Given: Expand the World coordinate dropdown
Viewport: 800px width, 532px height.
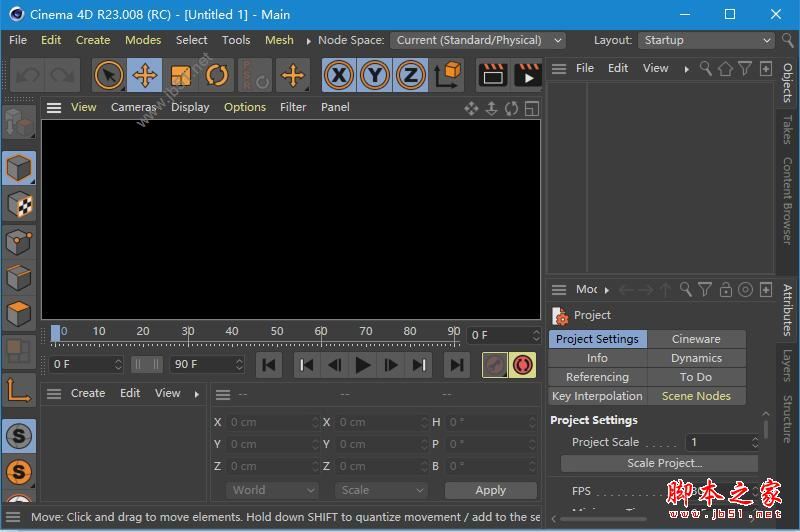Looking at the screenshot, I should (271, 490).
